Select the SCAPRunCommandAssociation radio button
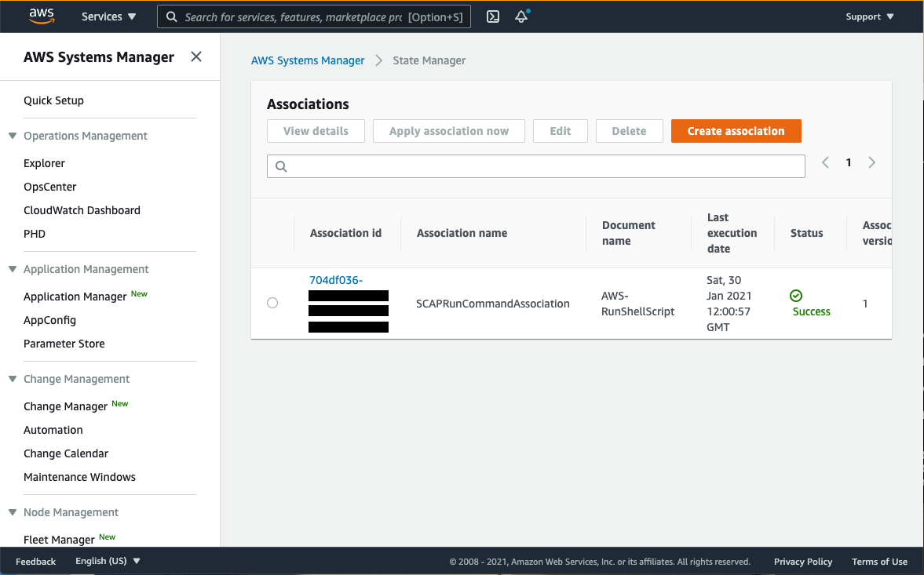This screenshot has width=924, height=575. pyautogui.click(x=272, y=302)
